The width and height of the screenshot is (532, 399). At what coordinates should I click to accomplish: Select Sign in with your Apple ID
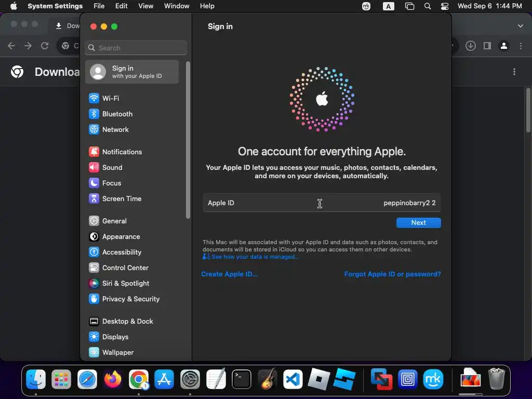[x=132, y=72]
